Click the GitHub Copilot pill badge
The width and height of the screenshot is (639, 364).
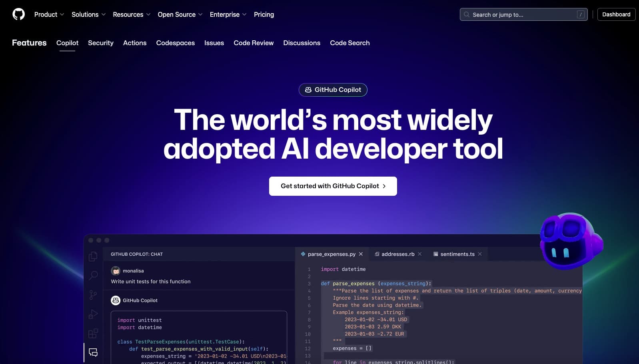point(333,90)
